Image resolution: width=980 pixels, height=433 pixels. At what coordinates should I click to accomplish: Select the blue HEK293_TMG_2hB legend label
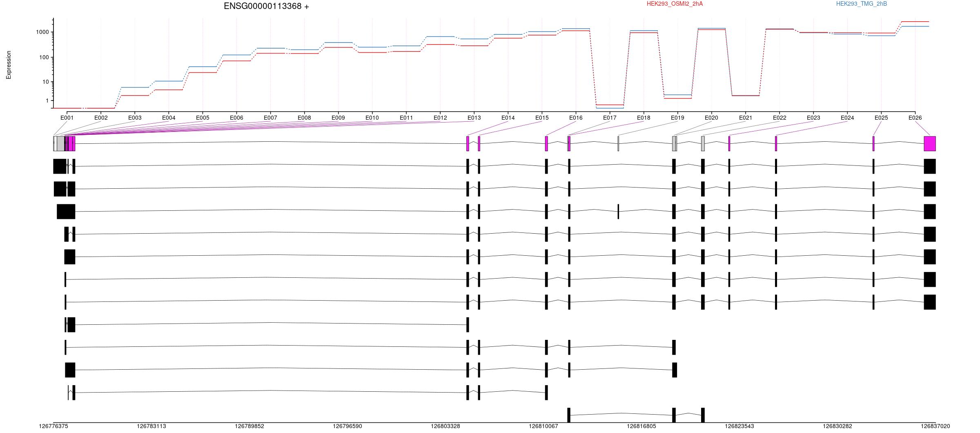click(x=862, y=4)
